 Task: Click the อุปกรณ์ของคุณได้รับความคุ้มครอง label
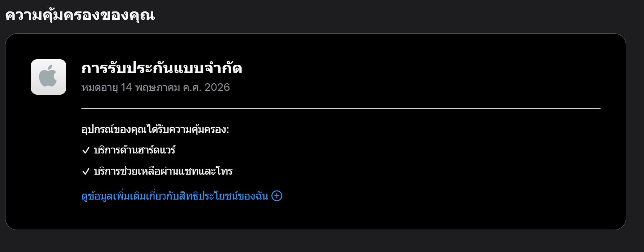(x=155, y=129)
